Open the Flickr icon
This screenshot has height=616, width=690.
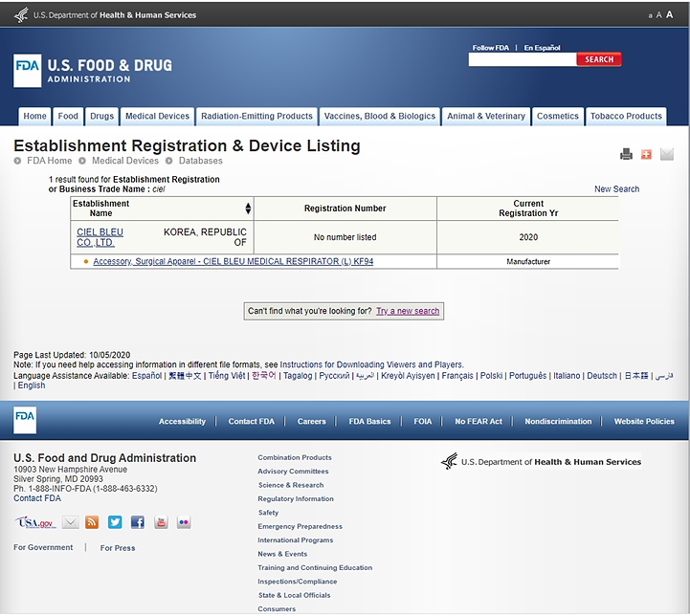(x=184, y=522)
